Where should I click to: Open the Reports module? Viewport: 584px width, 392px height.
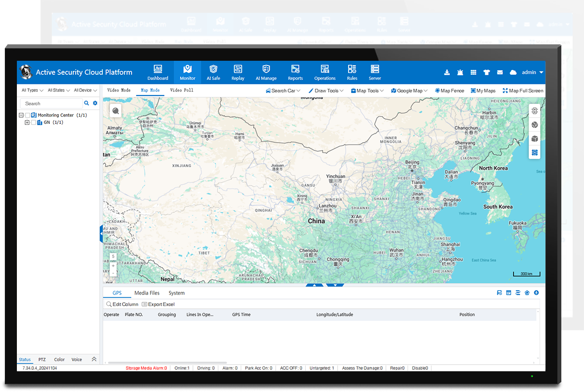point(295,72)
